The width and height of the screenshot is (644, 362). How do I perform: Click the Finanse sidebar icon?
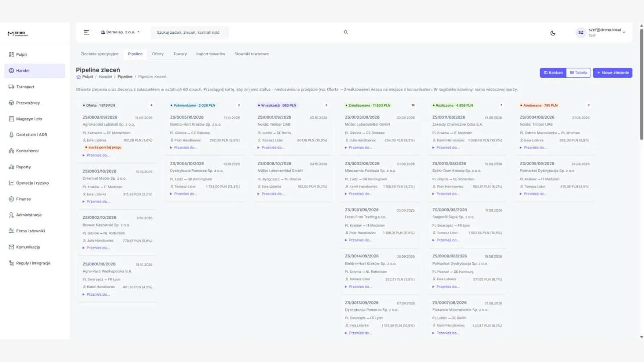coord(11,199)
